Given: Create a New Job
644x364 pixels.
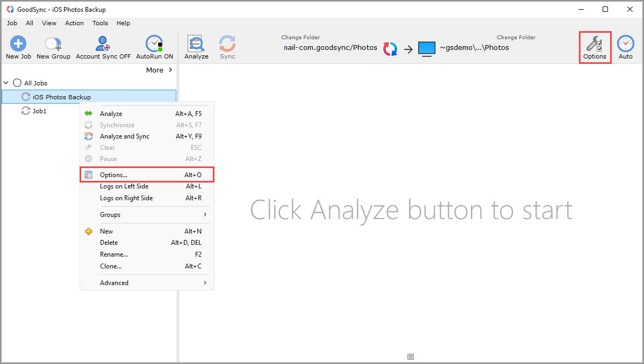Looking at the screenshot, I should pos(18,47).
